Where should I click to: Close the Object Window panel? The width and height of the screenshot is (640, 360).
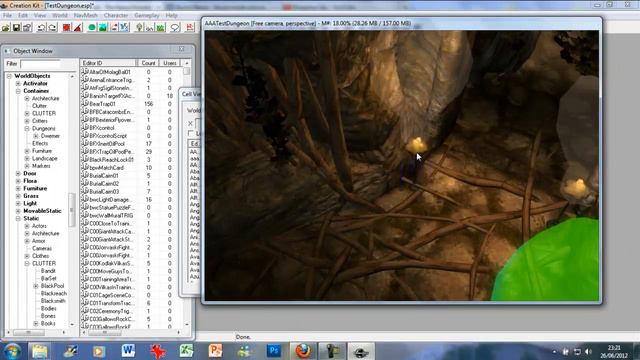click(181, 49)
